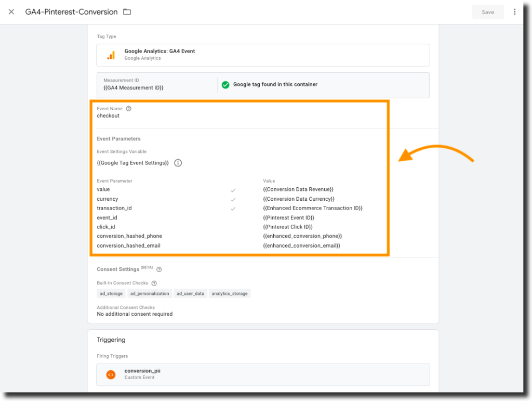The image size is (532, 401).
Task: Close the tag editor with X icon
Action: point(11,12)
